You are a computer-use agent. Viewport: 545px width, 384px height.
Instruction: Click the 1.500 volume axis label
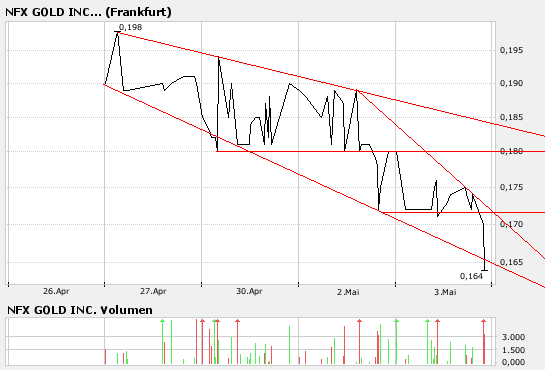point(513,350)
